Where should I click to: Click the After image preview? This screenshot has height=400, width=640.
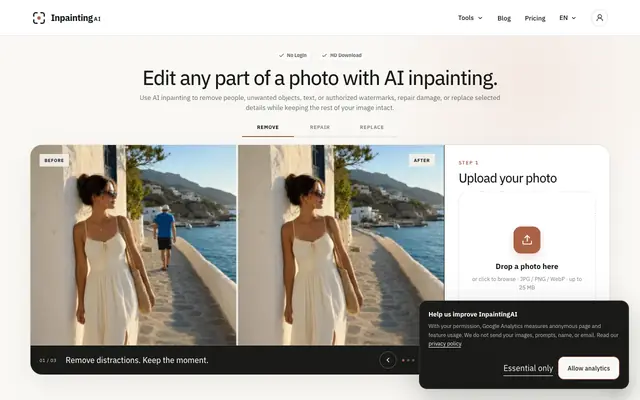coord(341,245)
